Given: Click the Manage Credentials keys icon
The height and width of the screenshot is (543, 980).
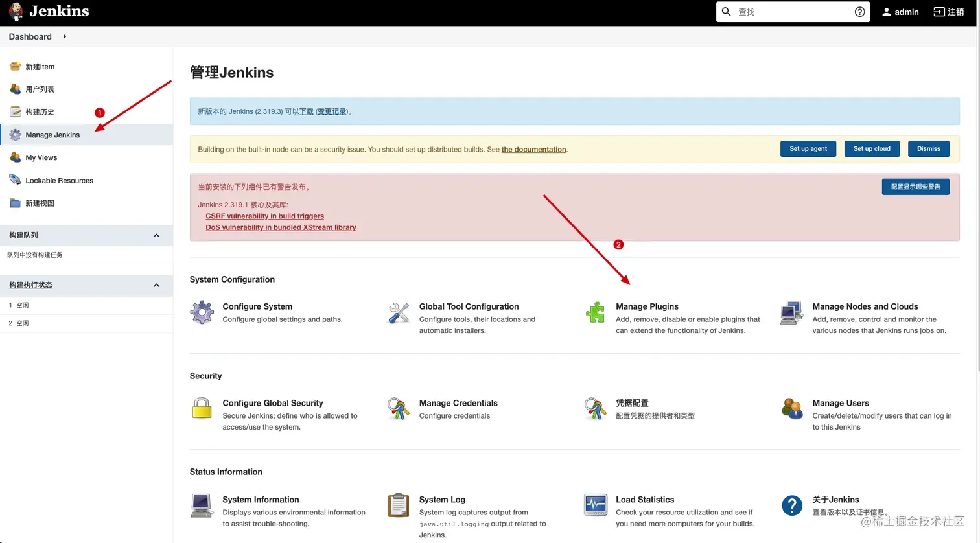Looking at the screenshot, I should 399,409.
